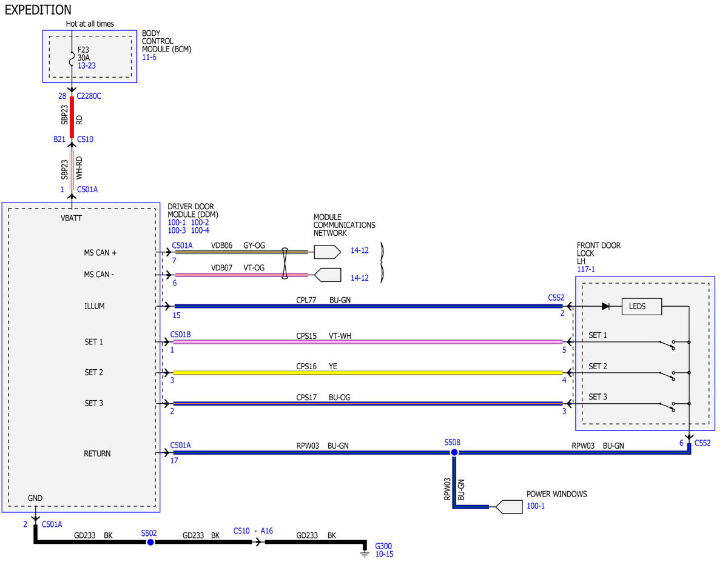Image resolution: width=728 pixels, height=562 pixels.
Task: Follow the 100-1 link under Power Windows
Action: coord(536,506)
